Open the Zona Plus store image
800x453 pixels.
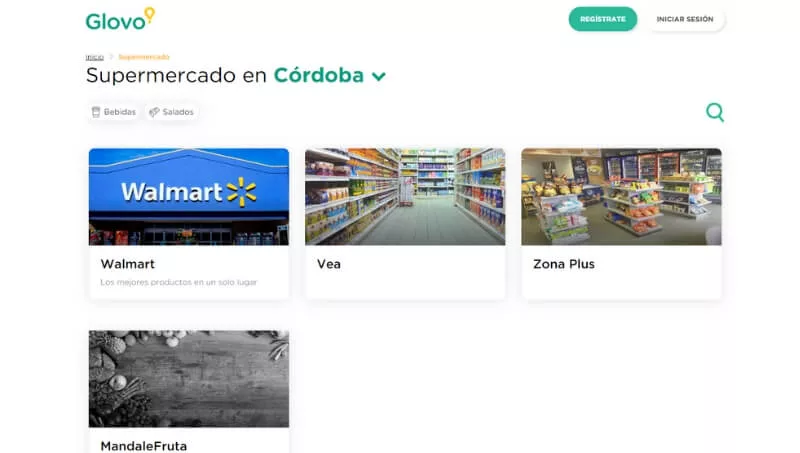(621, 197)
